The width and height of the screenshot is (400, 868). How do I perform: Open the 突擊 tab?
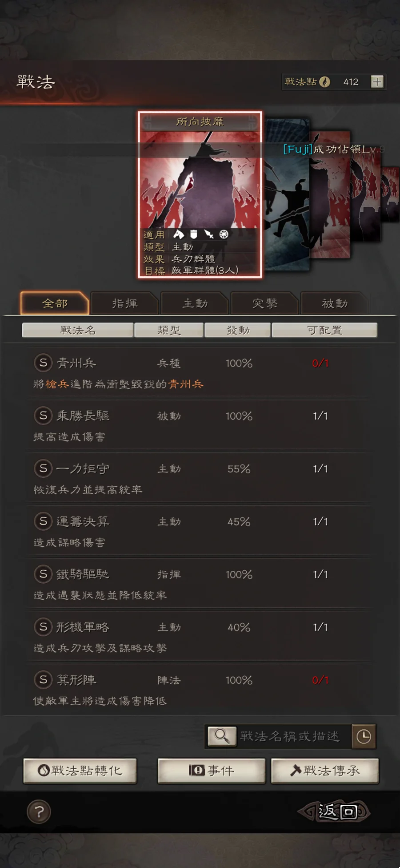click(265, 303)
